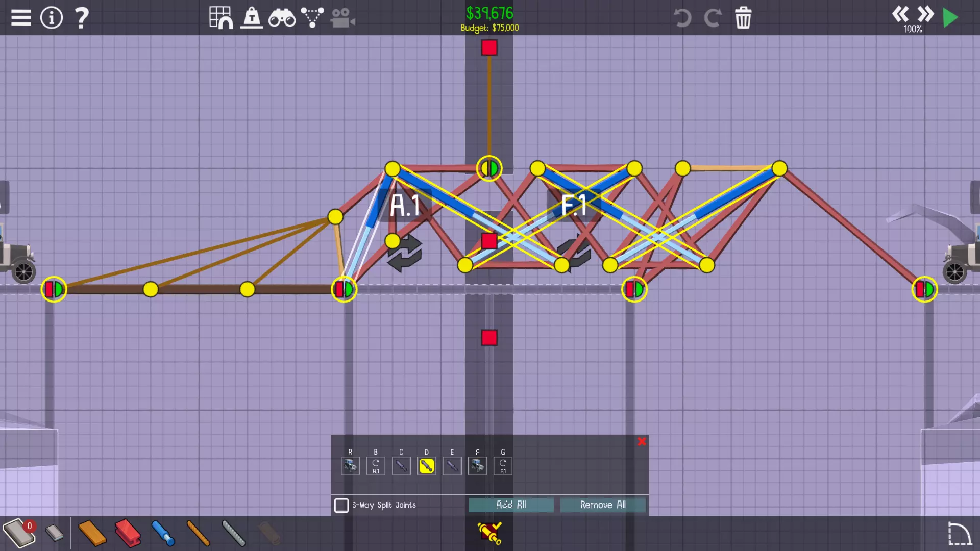Select restart event G (F.1)
The width and height of the screenshot is (980, 551).
click(503, 466)
